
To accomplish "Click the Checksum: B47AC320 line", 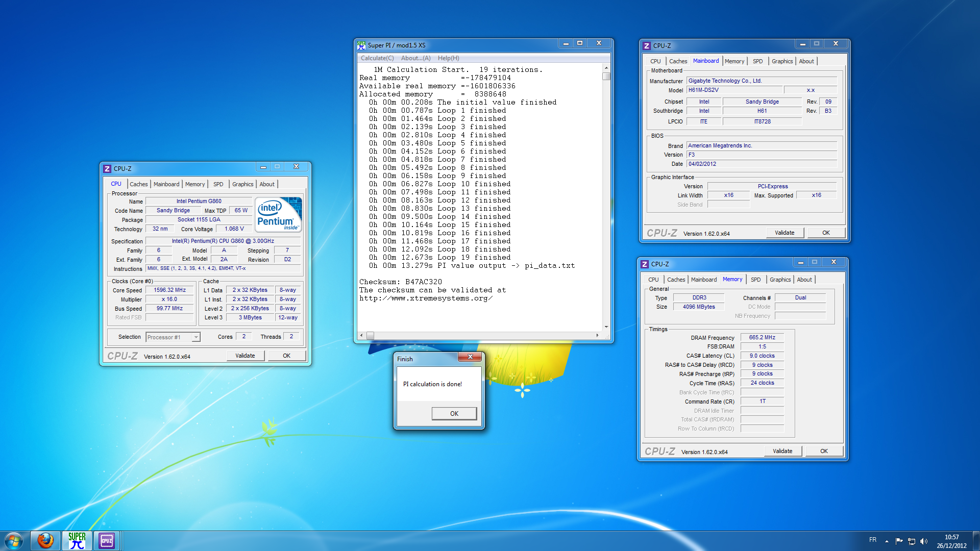I will pyautogui.click(x=401, y=282).
